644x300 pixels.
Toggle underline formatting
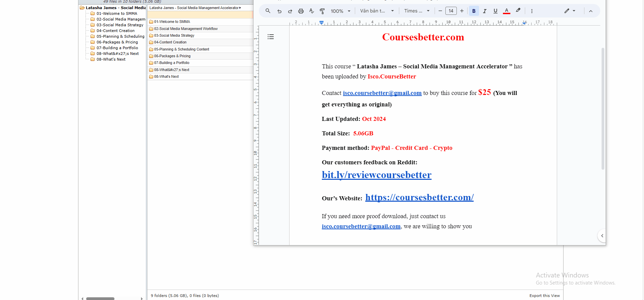click(x=495, y=11)
